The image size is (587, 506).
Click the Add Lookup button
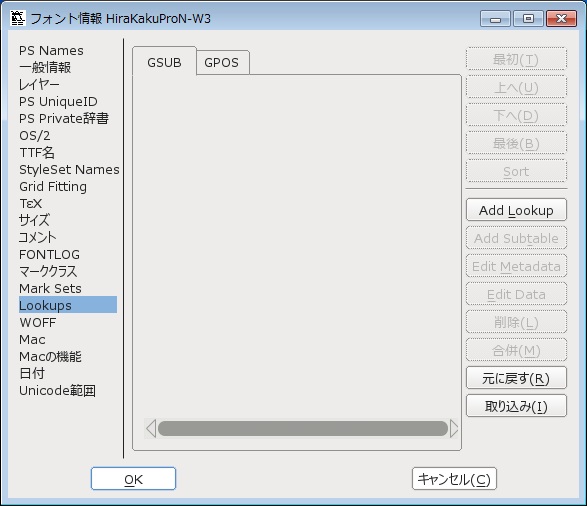[516, 210]
